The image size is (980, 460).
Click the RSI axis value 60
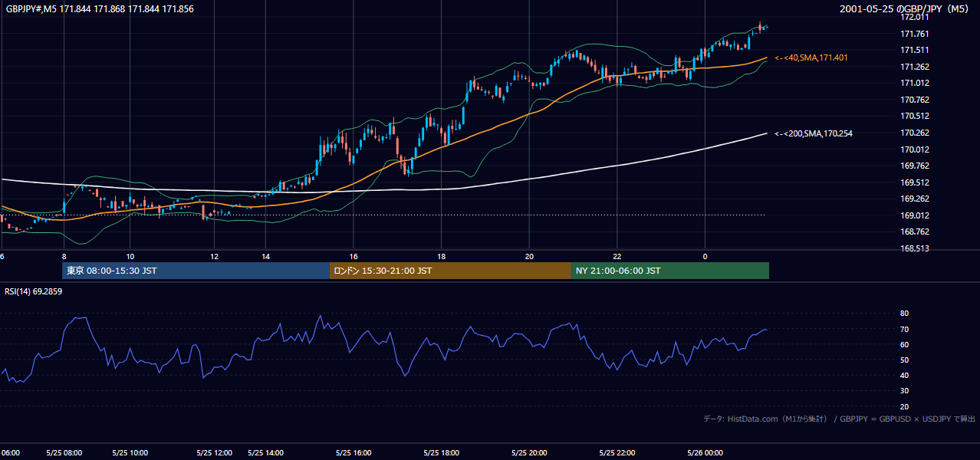click(904, 344)
